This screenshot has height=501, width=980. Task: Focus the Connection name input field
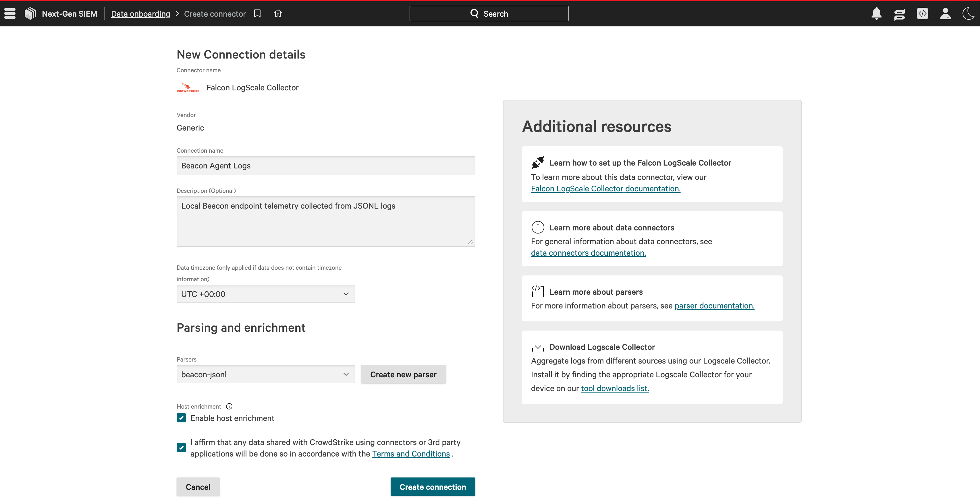click(326, 165)
